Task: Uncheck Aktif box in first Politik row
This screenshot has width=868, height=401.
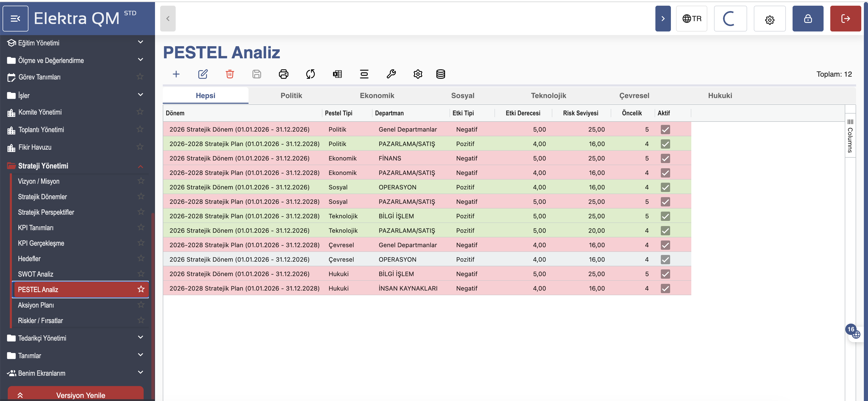Action: [665, 130]
